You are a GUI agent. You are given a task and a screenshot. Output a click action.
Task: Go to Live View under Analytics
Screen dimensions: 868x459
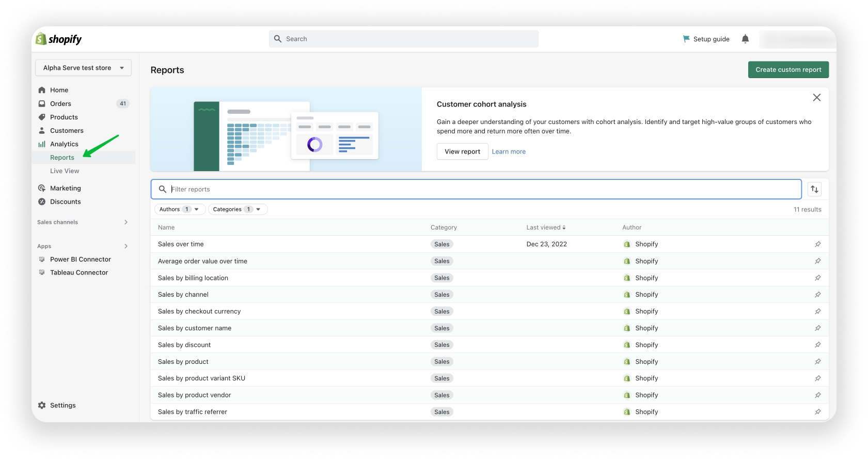coord(65,171)
